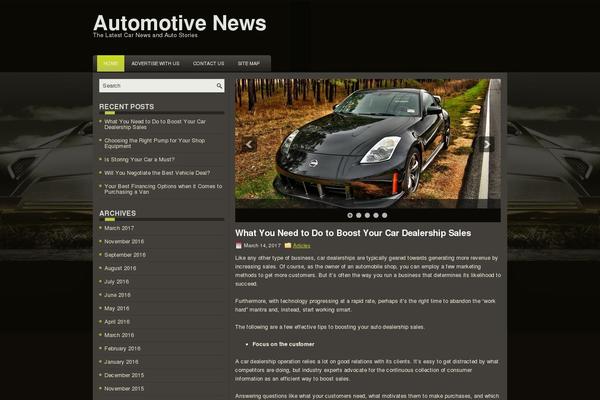Click the tagline The Latest Car News
The height and width of the screenshot is (400, 600).
[145, 35]
